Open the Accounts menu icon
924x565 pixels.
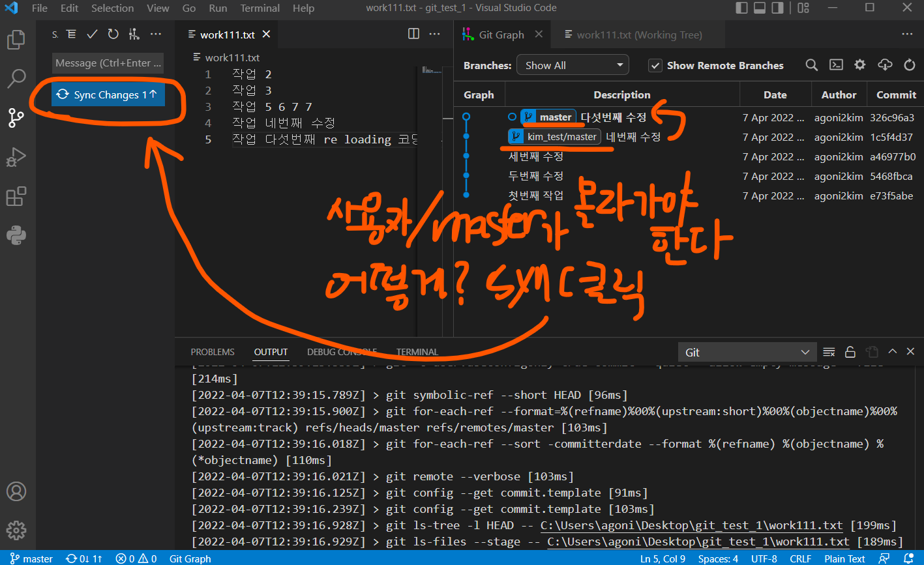click(x=16, y=491)
